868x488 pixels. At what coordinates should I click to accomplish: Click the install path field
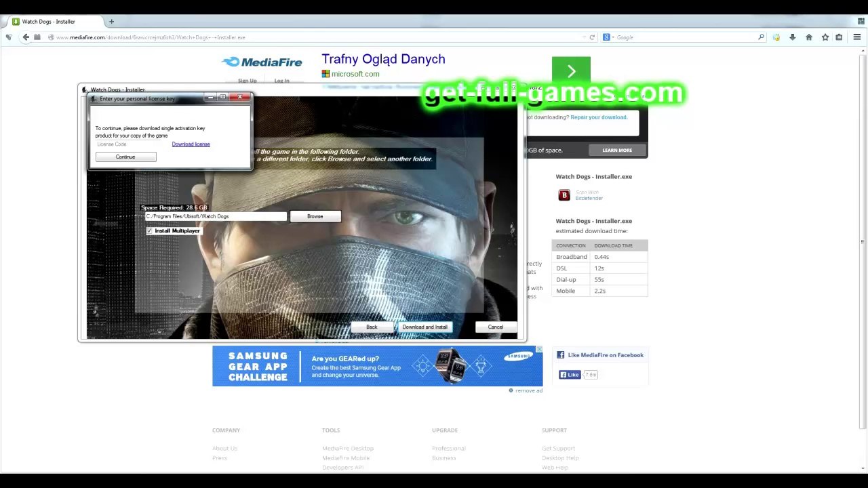[216, 217]
